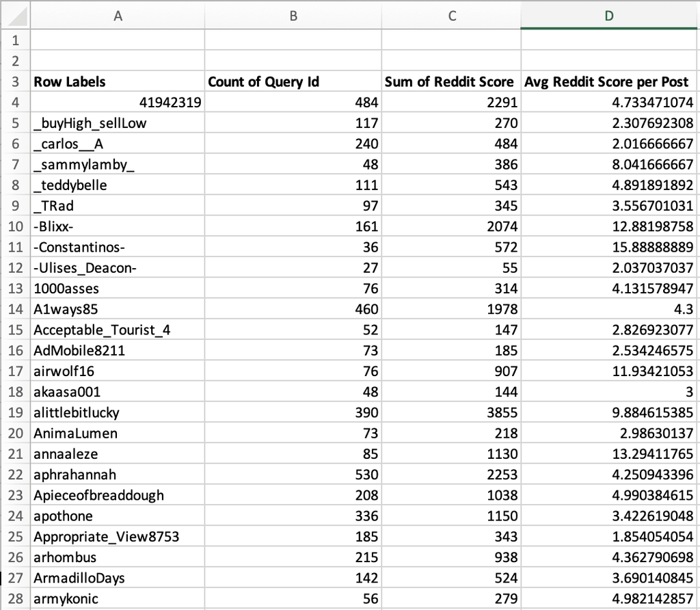Click the ArmadilloDays cell
Screen dimensions: 700x610
coord(118,578)
